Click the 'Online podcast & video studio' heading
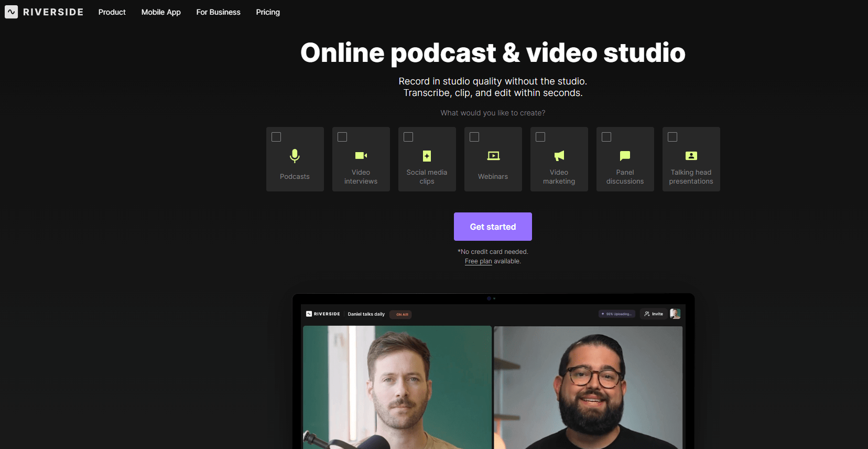Viewport: 868px width, 449px height. tap(493, 53)
